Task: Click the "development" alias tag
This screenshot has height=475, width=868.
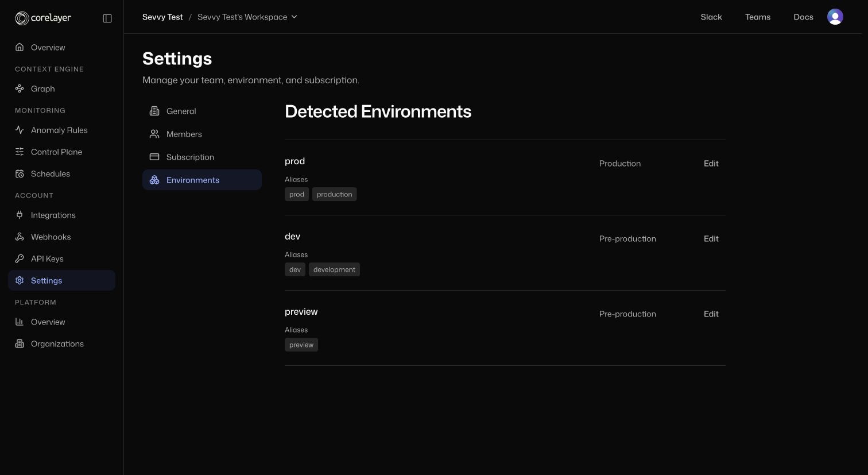Action: (334, 269)
